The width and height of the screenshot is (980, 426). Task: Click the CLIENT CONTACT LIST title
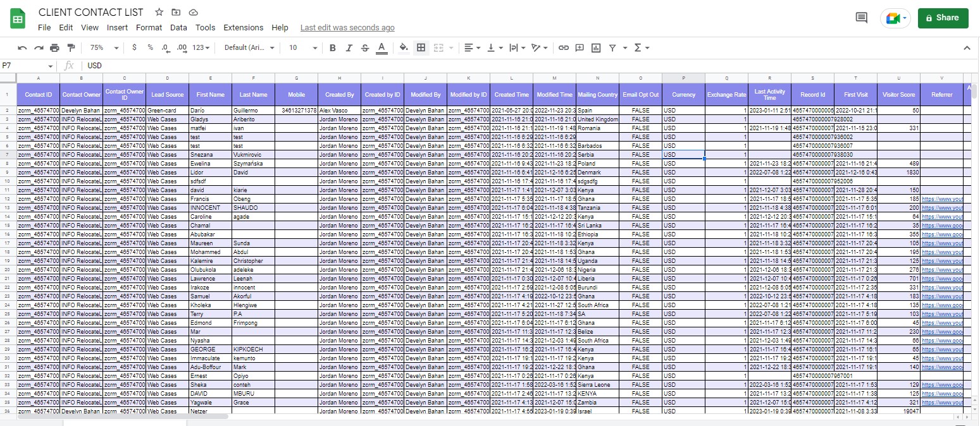pos(91,12)
